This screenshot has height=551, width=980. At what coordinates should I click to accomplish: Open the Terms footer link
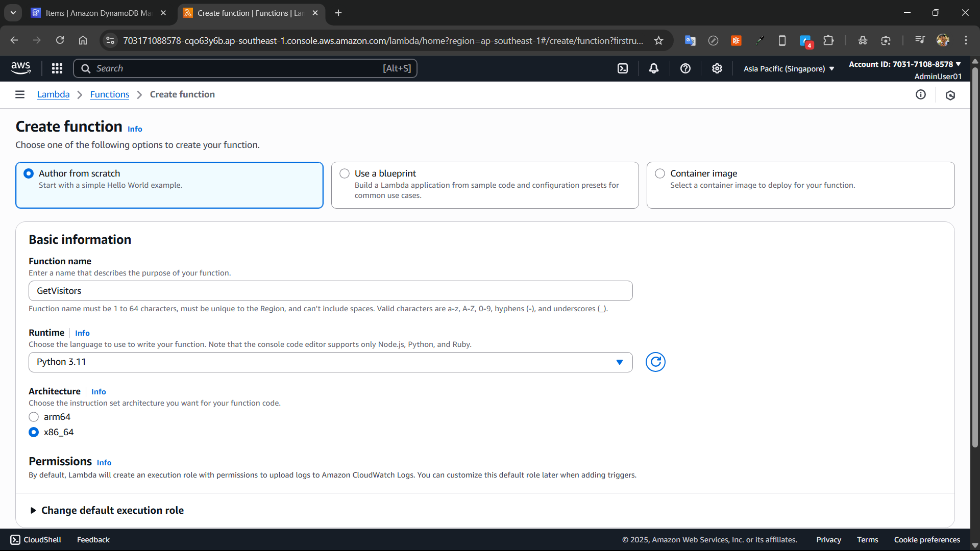click(867, 540)
